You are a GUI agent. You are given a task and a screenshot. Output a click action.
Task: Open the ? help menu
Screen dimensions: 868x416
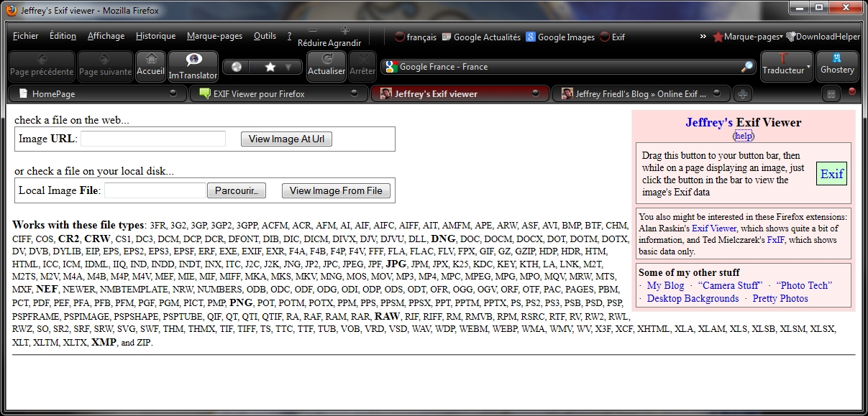pyautogui.click(x=289, y=36)
